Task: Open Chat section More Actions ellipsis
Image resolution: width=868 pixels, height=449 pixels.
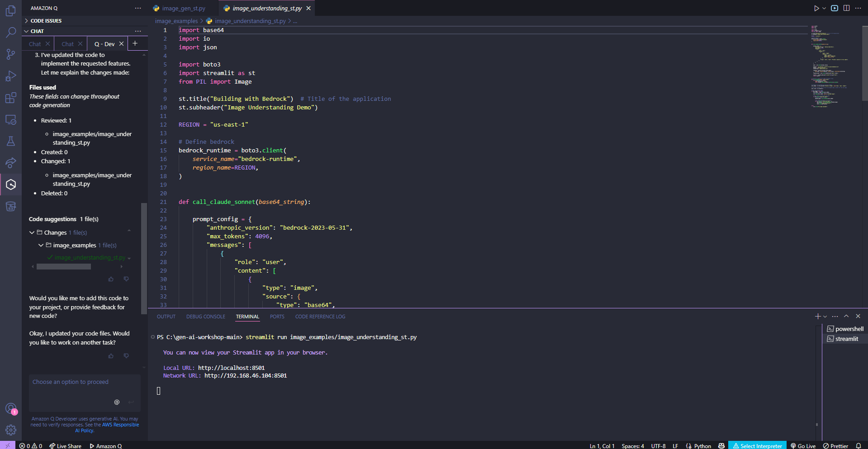Action: pos(138,31)
